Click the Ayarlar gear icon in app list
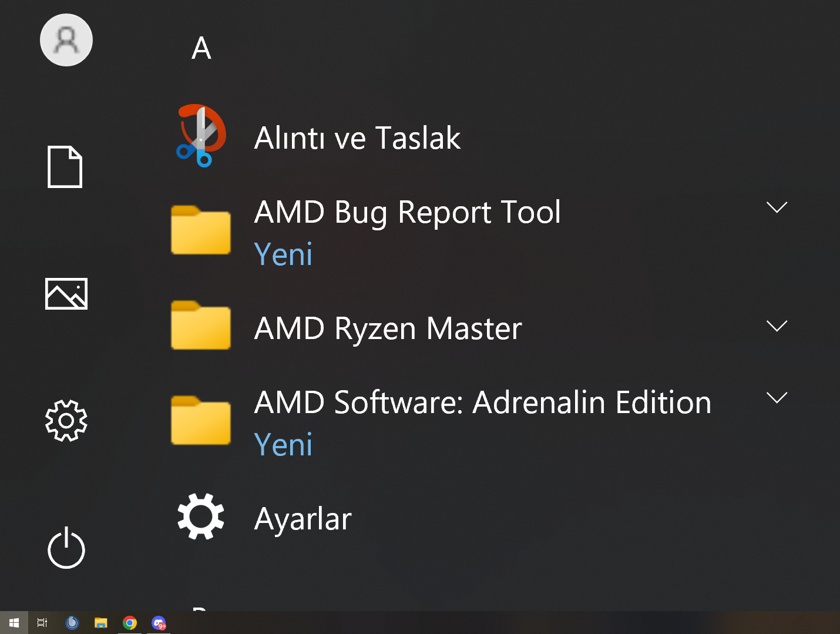The image size is (840, 634). click(x=201, y=517)
